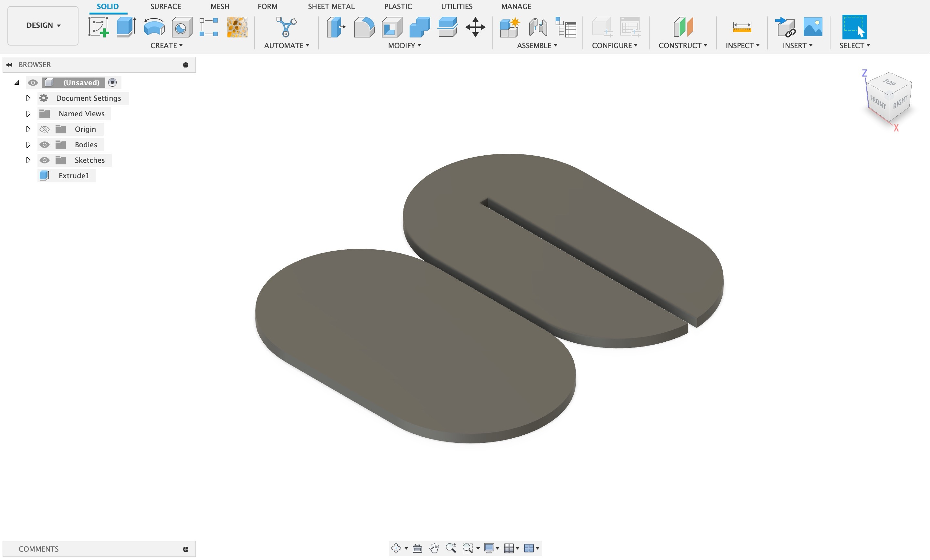
Task: Expand the Comments panel
Action: [186, 549]
